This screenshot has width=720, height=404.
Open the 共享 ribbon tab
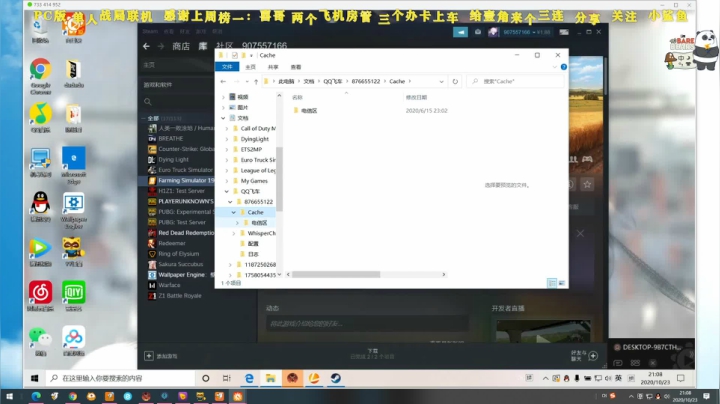pyautogui.click(x=273, y=67)
